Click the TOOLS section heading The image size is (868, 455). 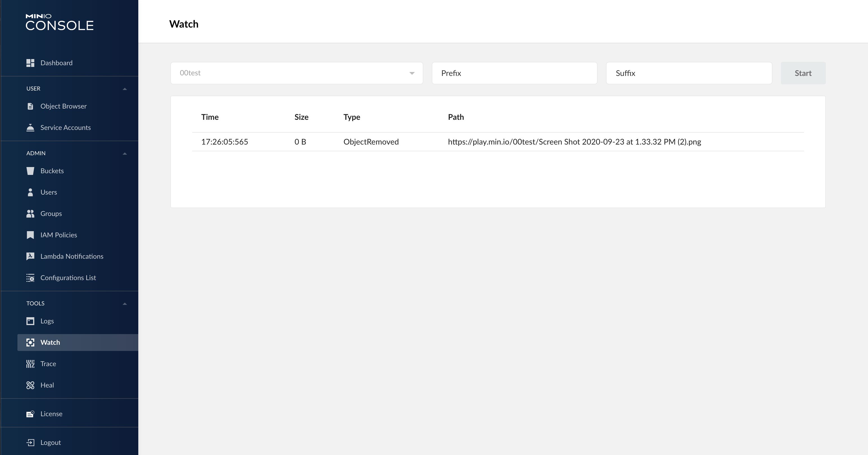[x=35, y=303]
